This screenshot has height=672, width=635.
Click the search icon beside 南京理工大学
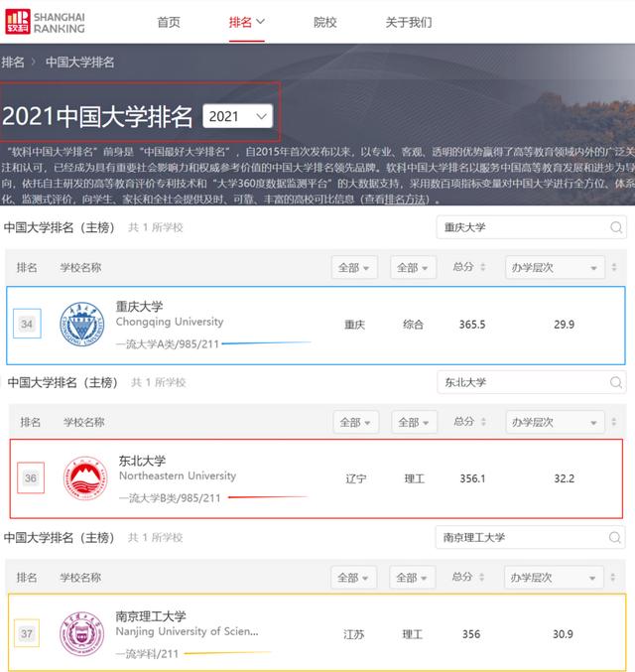click(614, 537)
